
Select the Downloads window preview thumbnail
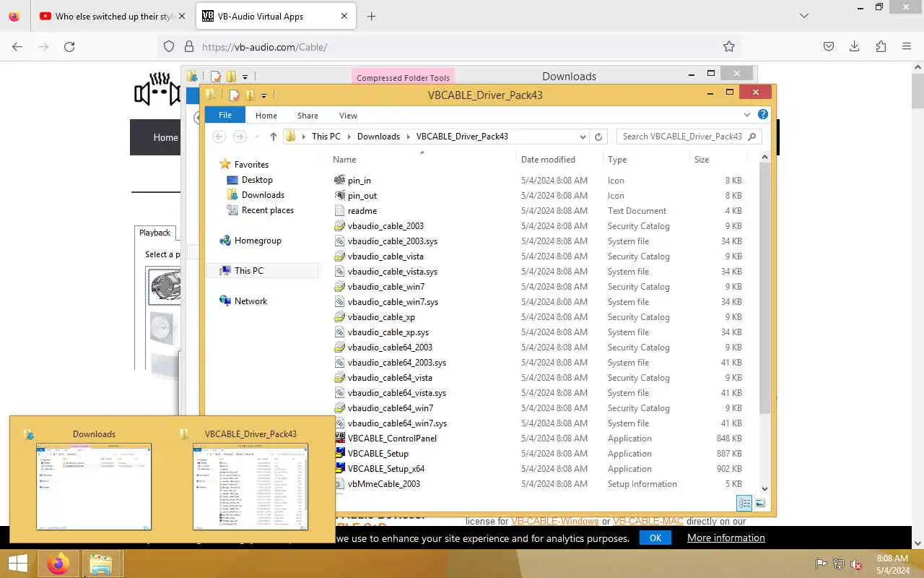pos(94,486)
